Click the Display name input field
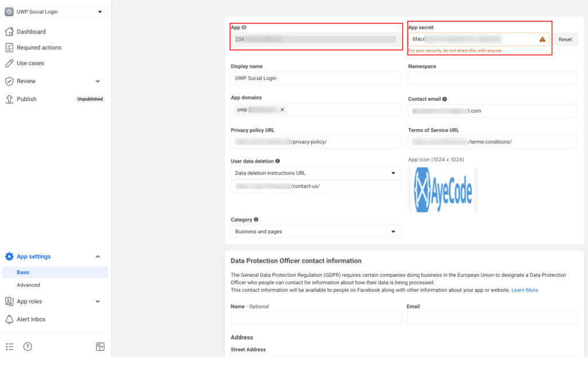This screenshot has height=391, width=588. pos(315,78)
